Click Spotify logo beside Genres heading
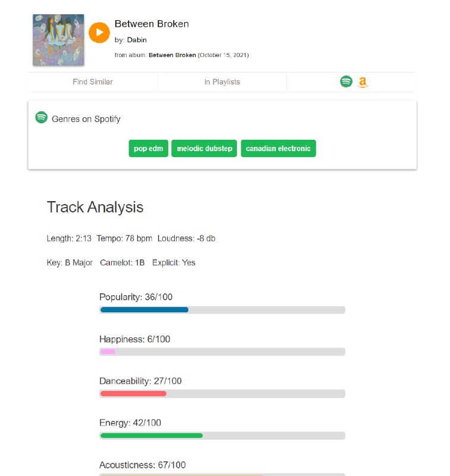Image resolution: width=450 pixels, height=476 pixels. [x=41, y=118]
